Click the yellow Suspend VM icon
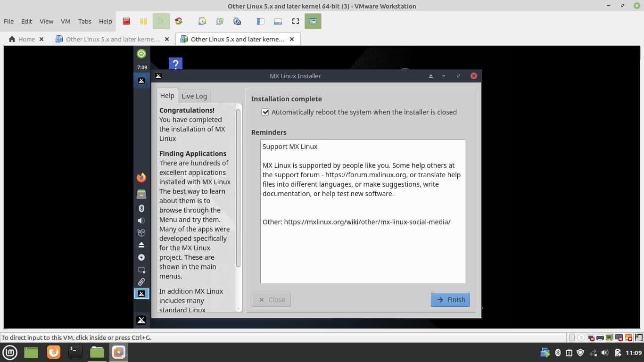The width and height of the screenshot is (644, 362). pos(144,21)
